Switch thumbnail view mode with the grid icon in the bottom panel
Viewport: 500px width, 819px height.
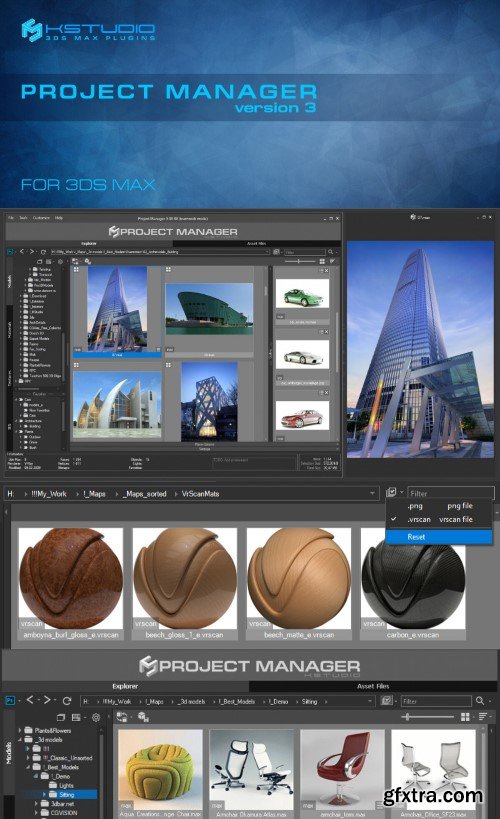pos(465,717)
